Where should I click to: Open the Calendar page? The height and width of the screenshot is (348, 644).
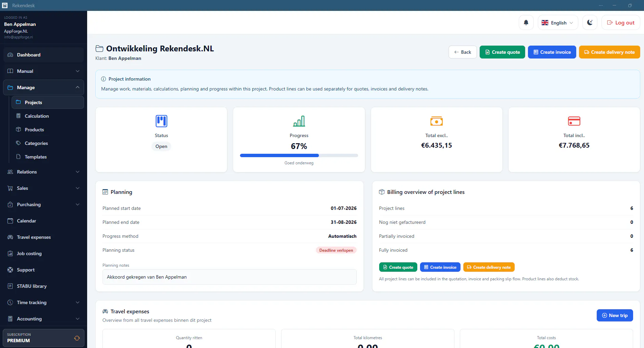click(x=44, y=221)
